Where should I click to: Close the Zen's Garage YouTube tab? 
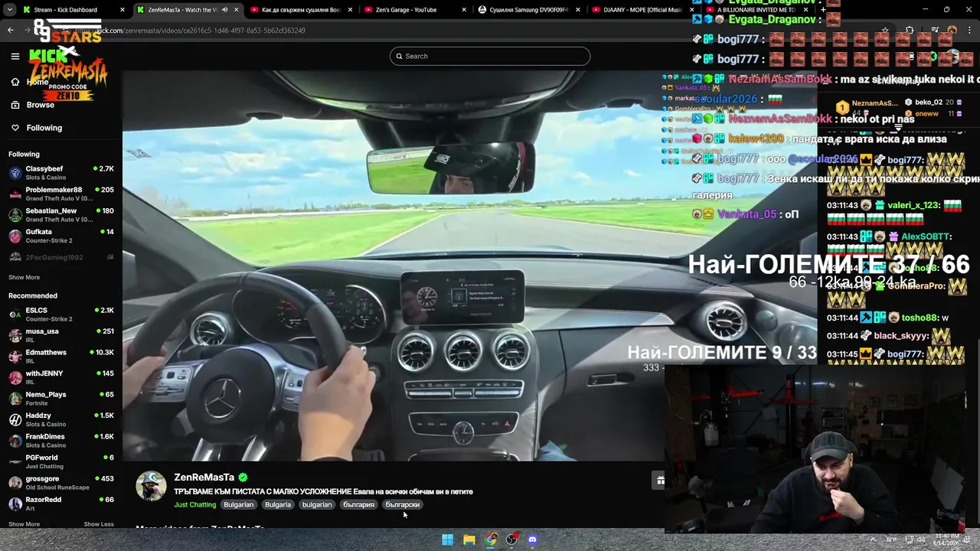(463, 10)
